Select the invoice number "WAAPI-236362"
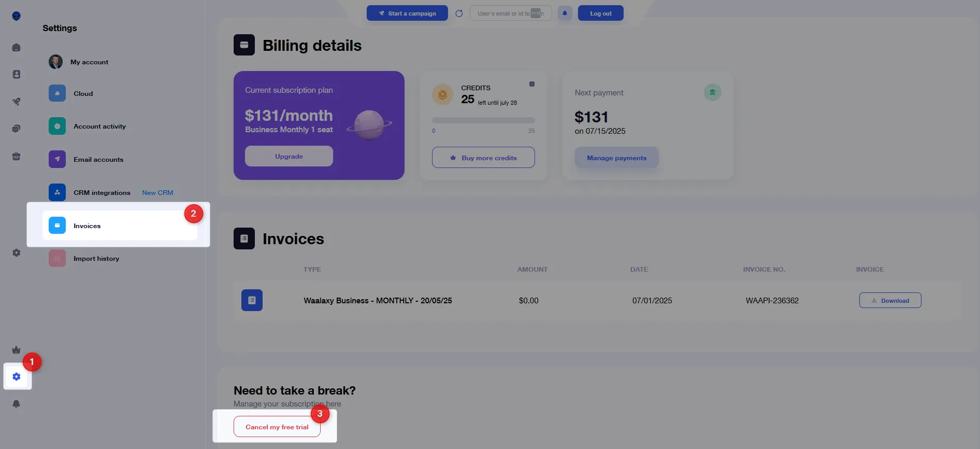The width and height of the screenshot is (980, 449). point(772,301)
